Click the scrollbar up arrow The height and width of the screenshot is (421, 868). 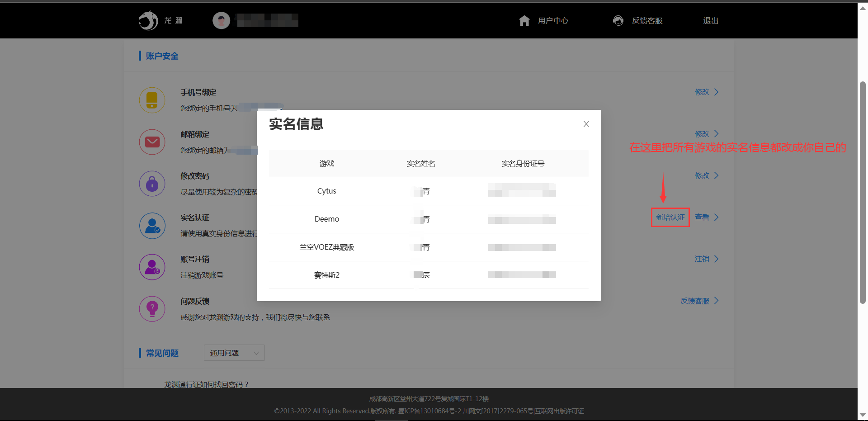coord(863,8)
